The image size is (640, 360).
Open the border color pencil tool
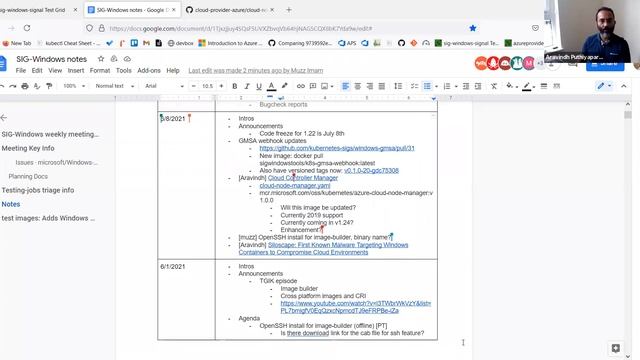tap(527, 86)
